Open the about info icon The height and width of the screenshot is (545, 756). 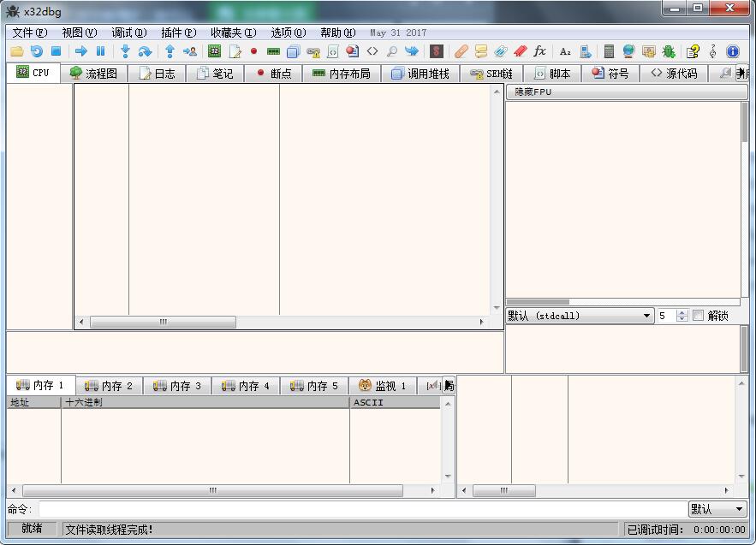pyautogui.click(x=732, y=51)
